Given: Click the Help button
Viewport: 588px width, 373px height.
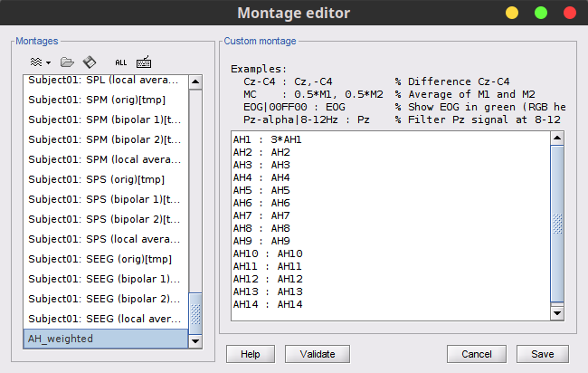Looking at the screenshot, I should click(251, 354).
